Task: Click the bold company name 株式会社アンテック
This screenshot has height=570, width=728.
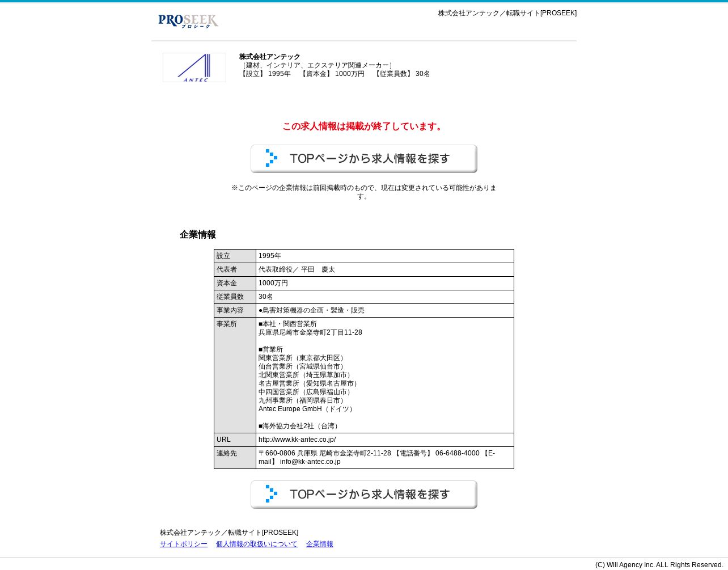Action: 270,57
